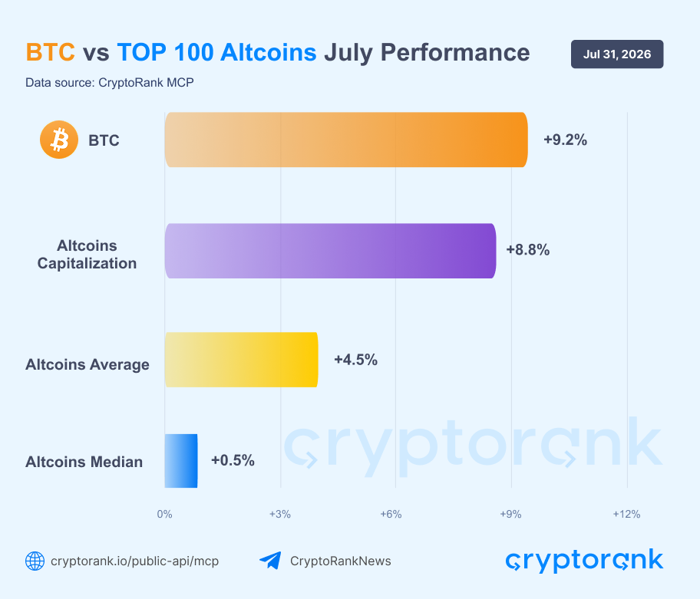Select the orange BTC performance bar
700x599 pixels.
click(346, 140)
